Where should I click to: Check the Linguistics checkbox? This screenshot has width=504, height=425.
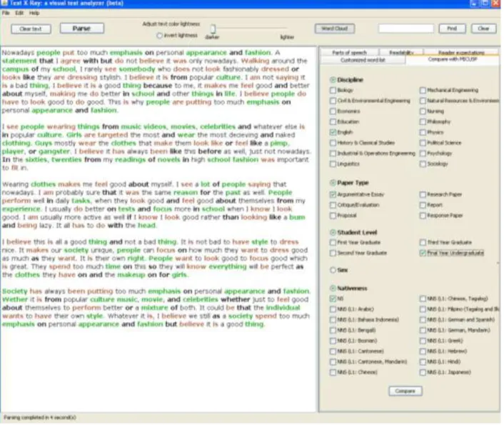click(x=333, y=164)
